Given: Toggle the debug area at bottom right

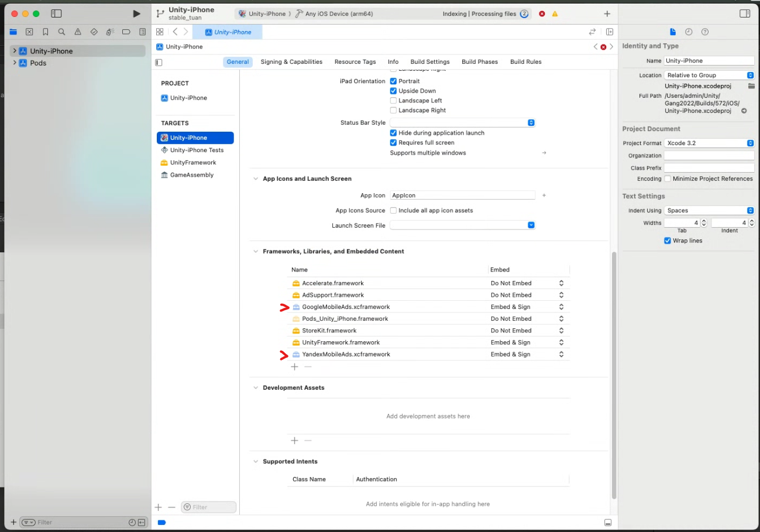Looking at the screenshot, I should [608, 522].
